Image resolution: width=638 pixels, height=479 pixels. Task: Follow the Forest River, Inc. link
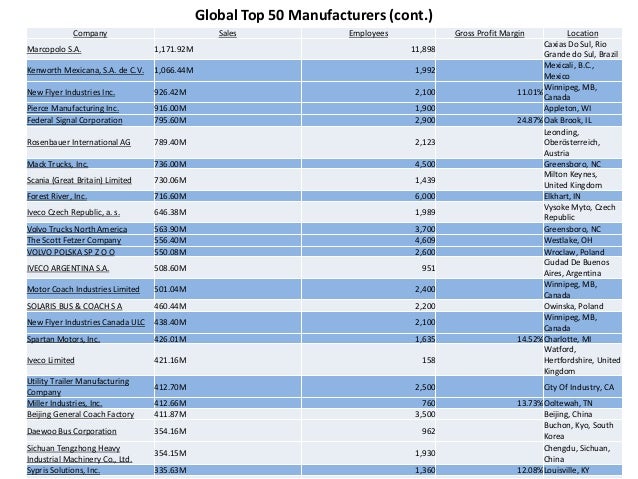[x=57, y=196]
